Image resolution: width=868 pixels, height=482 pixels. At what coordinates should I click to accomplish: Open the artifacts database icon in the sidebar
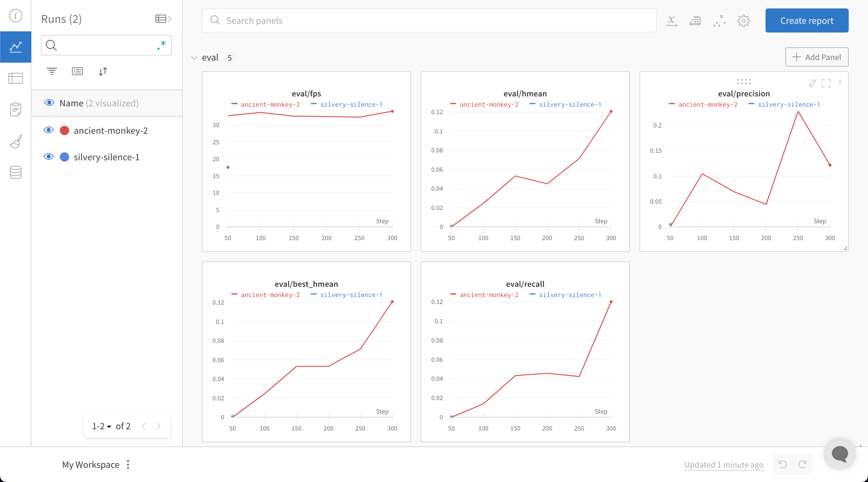coord(15,172)
